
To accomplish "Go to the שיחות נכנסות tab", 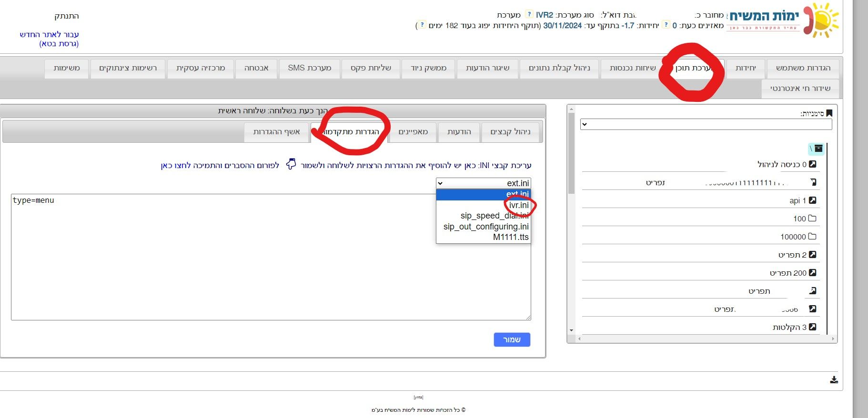I will 633,69.
